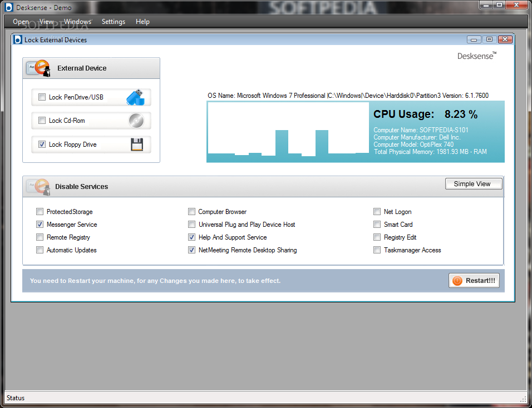Click the CD-ROM disc icon
Image resolution: width=532 pixels, height=408 pixels.
(136, 121)
